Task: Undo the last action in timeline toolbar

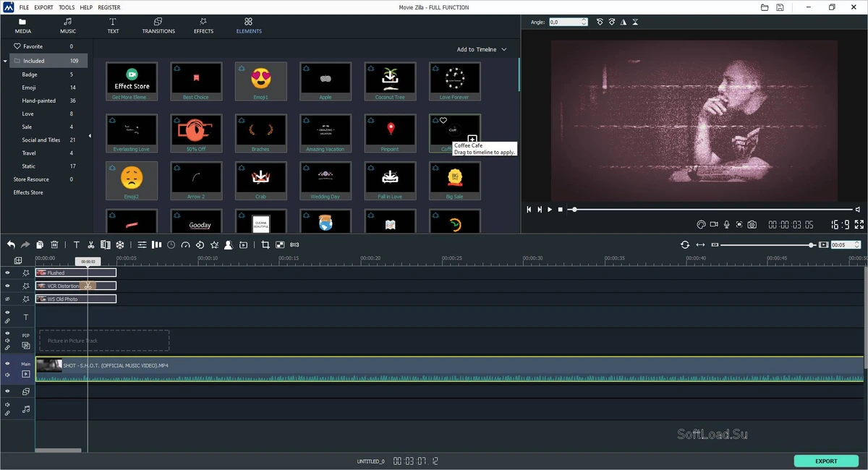Action: tap(11, 245)
